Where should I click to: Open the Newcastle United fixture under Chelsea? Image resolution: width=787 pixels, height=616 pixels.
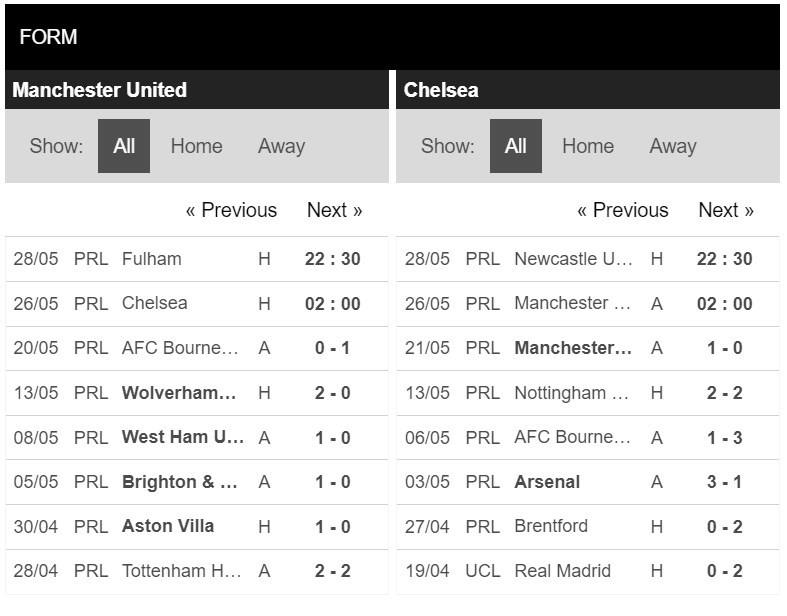[x=588, y=259]
